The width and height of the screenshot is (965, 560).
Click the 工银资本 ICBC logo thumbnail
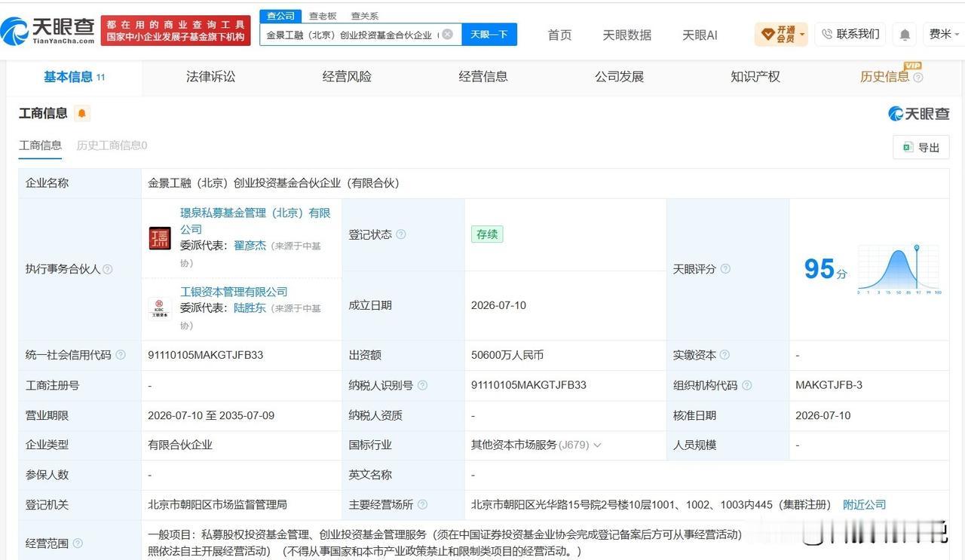point(160,308)
